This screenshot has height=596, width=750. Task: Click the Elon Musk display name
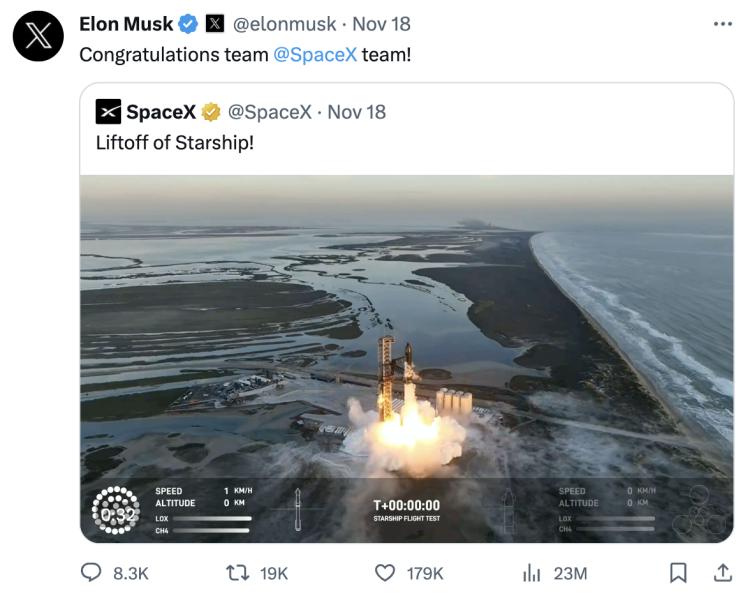126,24
